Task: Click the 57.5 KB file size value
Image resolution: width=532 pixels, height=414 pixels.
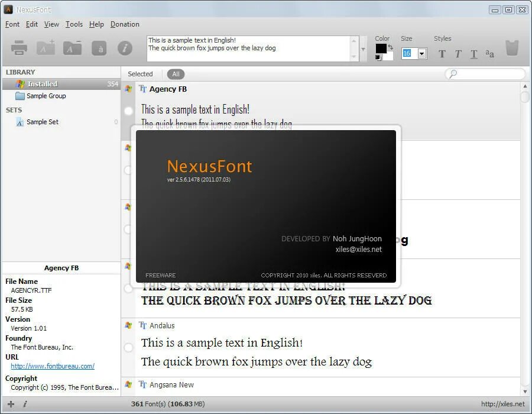Action: 22,309
